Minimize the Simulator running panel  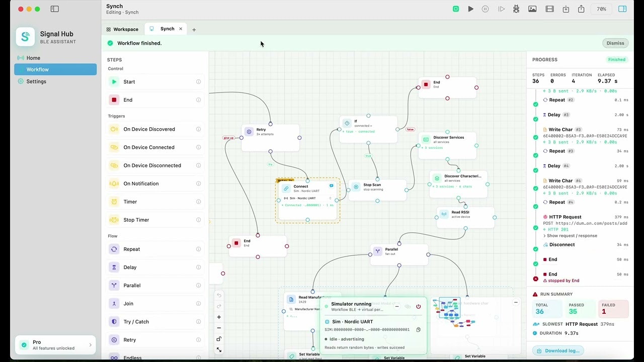click(397, 306)
